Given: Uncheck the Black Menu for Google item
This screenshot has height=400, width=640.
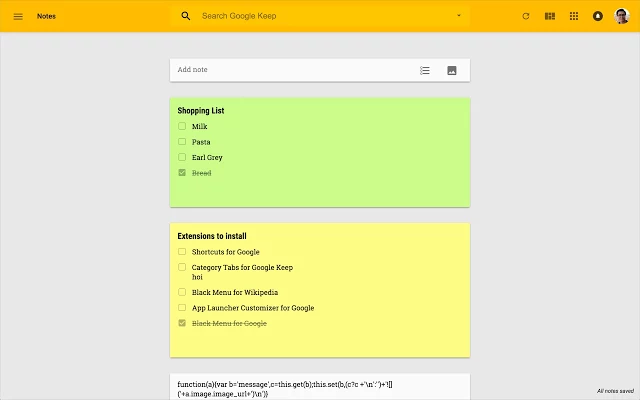Looking at the screenshot, I should point(182,324).
